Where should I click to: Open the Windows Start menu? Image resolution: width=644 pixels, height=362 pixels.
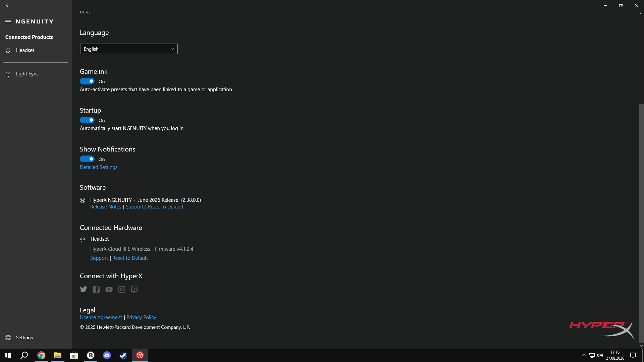8,355
